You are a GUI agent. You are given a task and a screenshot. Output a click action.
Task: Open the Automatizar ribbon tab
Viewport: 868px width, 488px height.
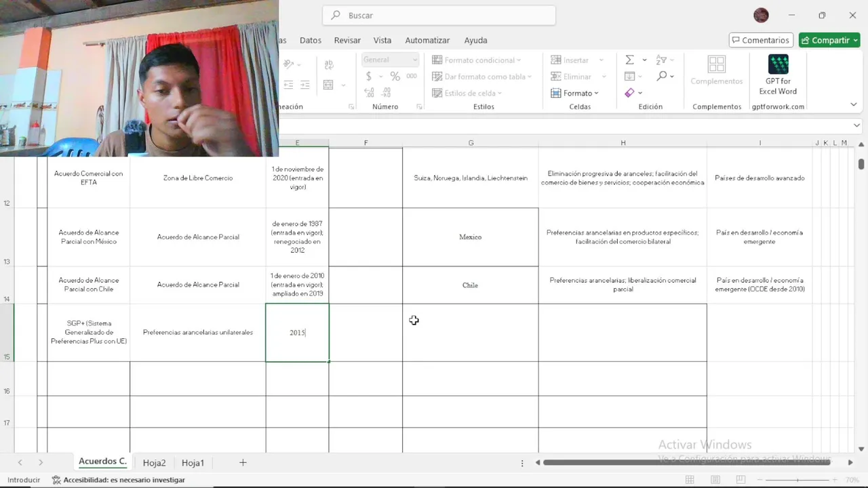(x=427, y=40)
